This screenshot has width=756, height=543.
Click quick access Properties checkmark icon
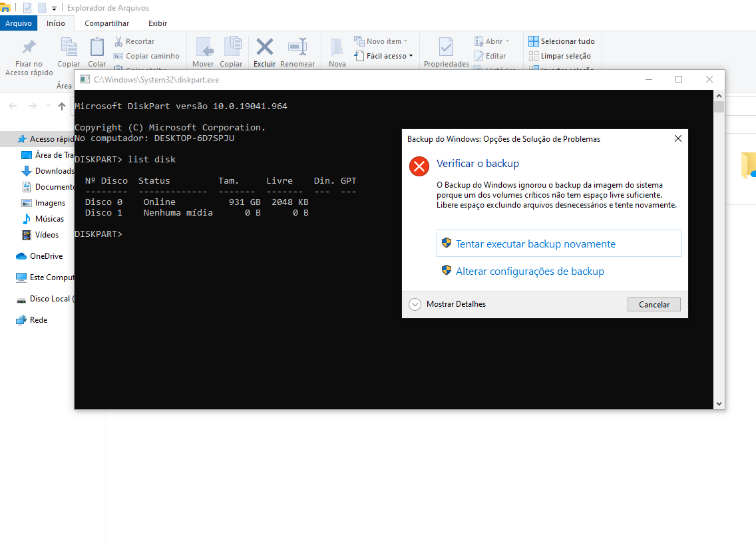click(x=27, y=8)
